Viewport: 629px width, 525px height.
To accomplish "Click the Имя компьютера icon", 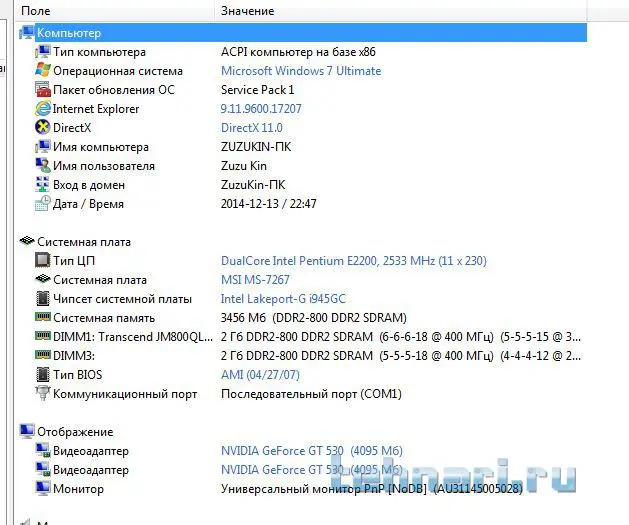I will 43,146.
